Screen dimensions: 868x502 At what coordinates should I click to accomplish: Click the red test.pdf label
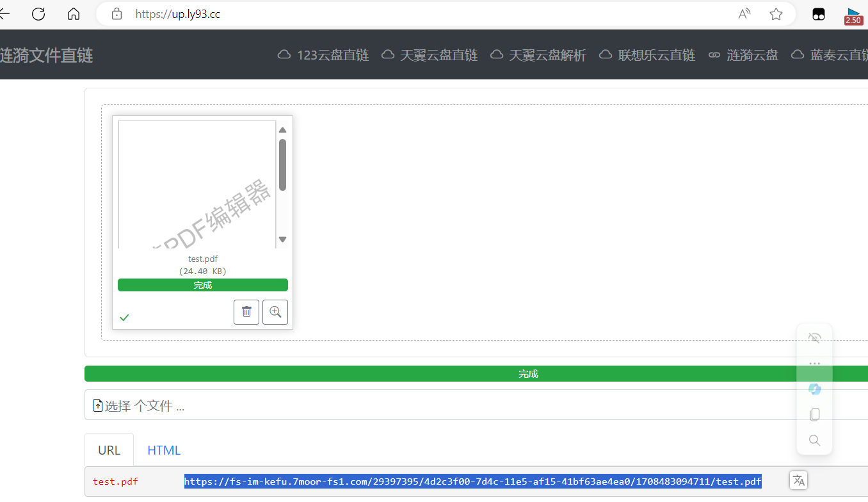click(x=115, y=482)
